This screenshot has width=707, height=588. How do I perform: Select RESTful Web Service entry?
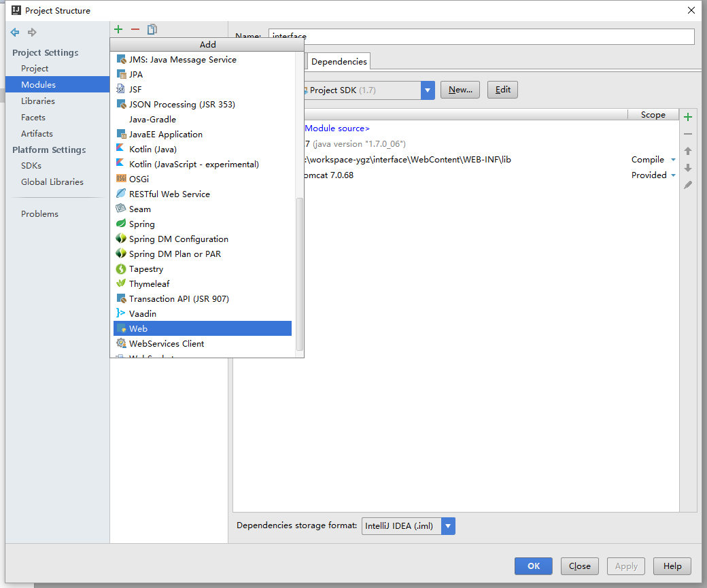point(203,194)
